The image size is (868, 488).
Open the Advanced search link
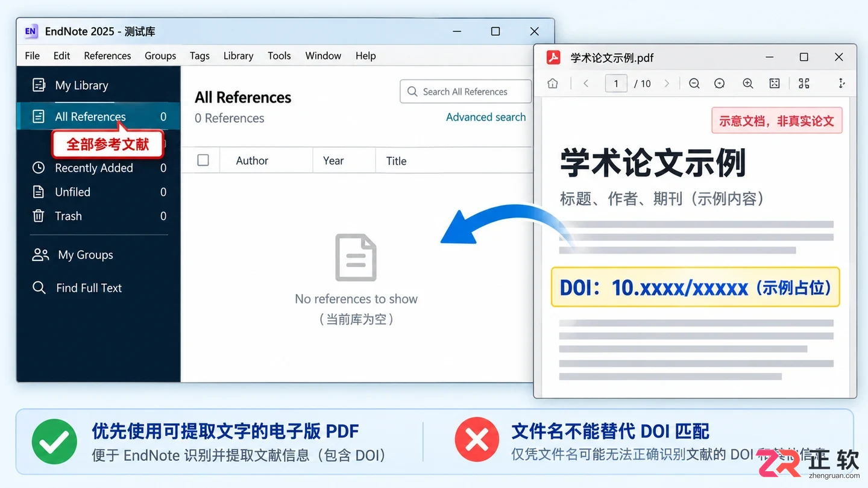(x=486, y=117)
